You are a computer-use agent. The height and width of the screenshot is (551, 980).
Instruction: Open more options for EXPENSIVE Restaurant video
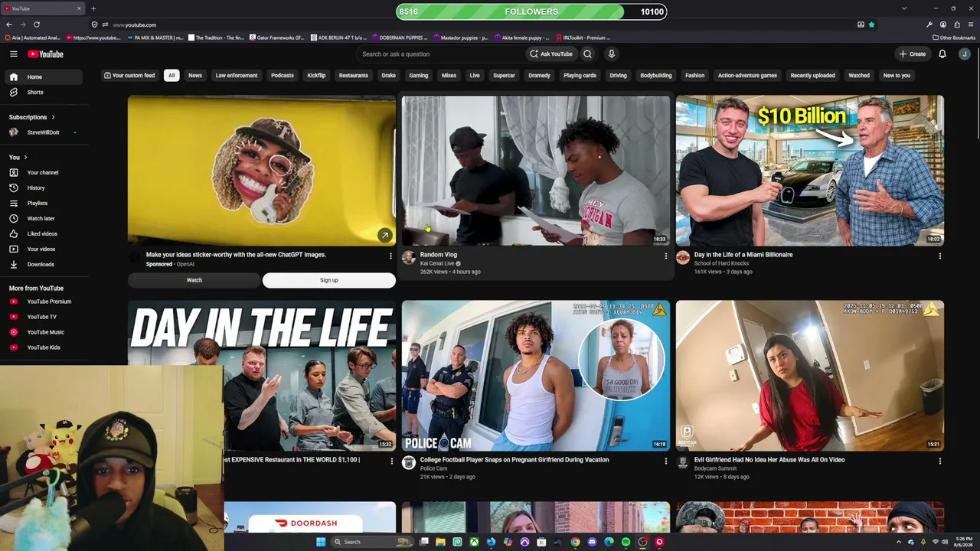click(x=391, y=461)
